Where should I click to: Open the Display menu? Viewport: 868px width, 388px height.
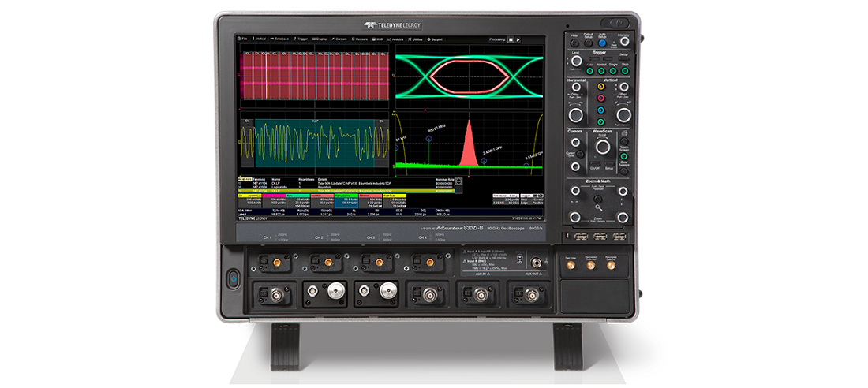pos(320,39)
